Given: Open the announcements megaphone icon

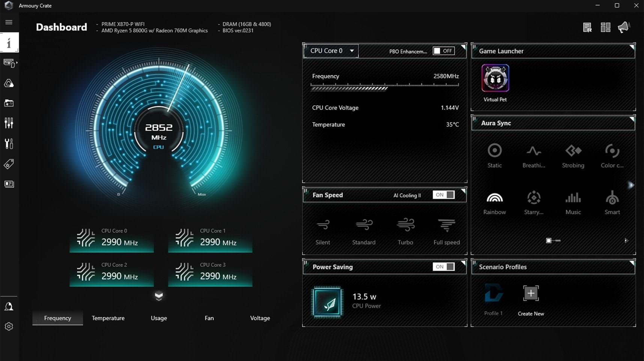Looking at the screenshot, I should point(624,27).
